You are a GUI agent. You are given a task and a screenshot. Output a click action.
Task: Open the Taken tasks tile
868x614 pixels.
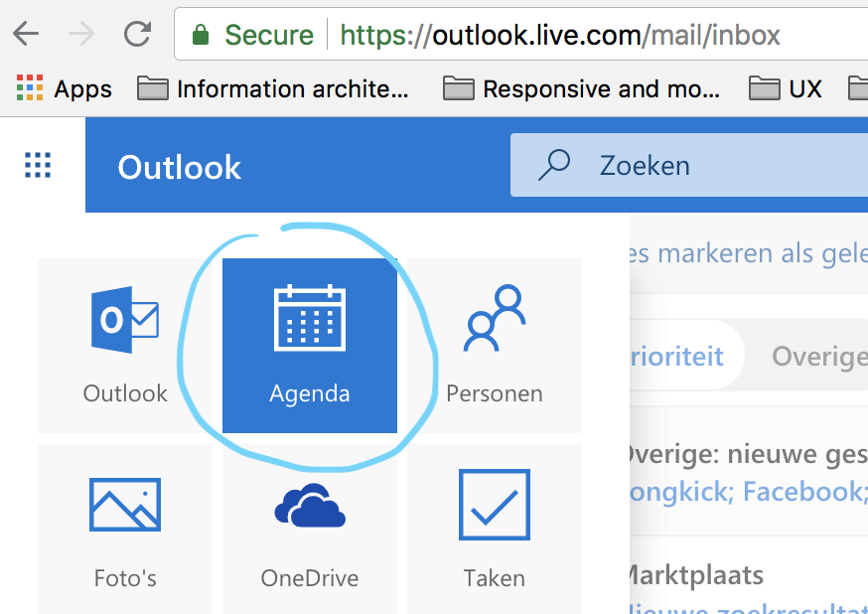[494, 529]
